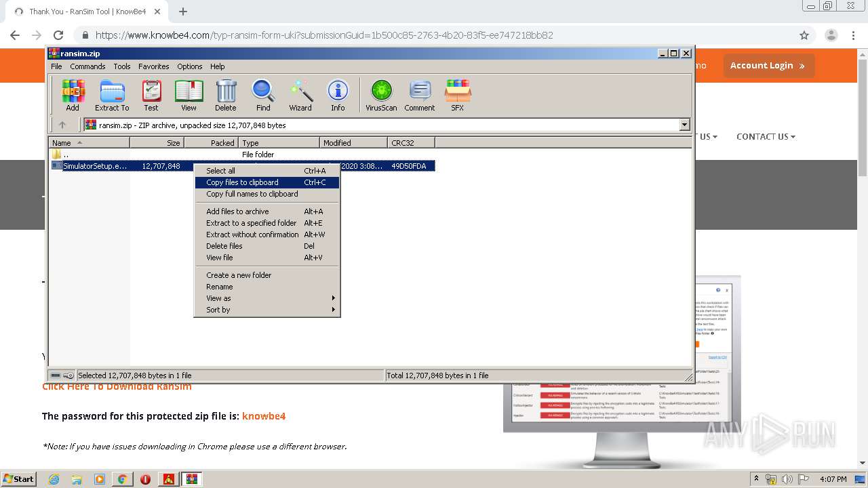Choose Create a new folder
This screenshot has width=868, height=488.
pos(267,275)
